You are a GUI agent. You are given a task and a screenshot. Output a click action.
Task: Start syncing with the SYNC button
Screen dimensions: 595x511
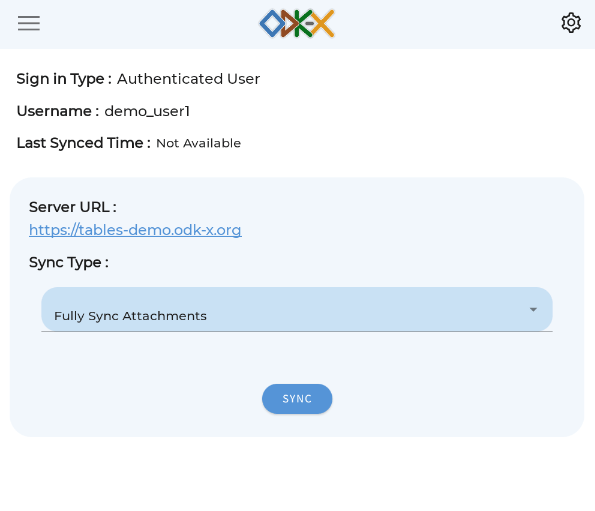click(x=297, y=399)
